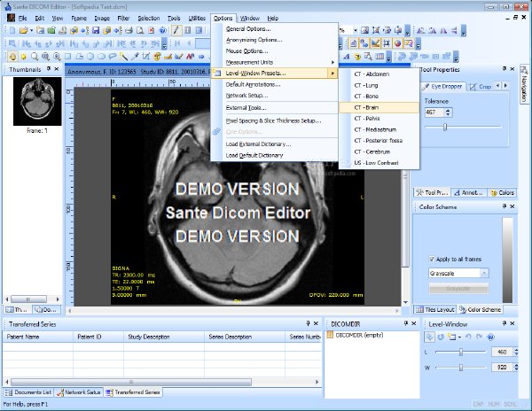
Task: Click the blue Help question icon in top toolbar
Action: tap(163, 30)
